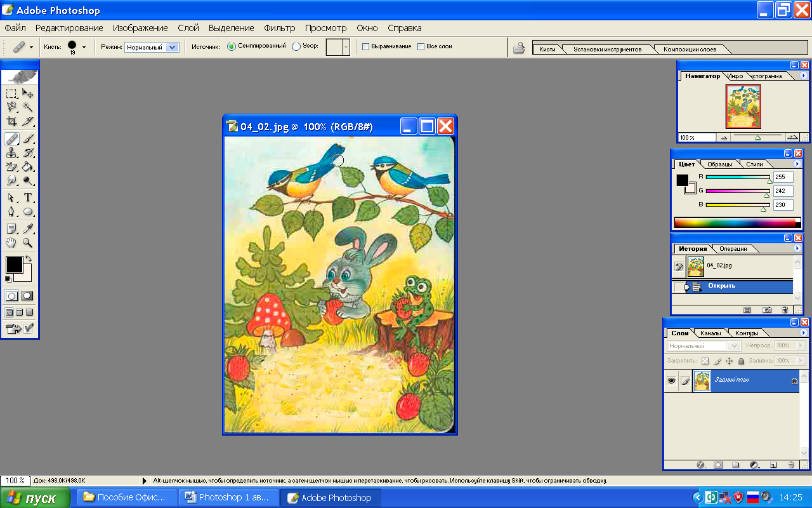Select the Slice tool
Screen dimensions: 812x508
point(28,121)
